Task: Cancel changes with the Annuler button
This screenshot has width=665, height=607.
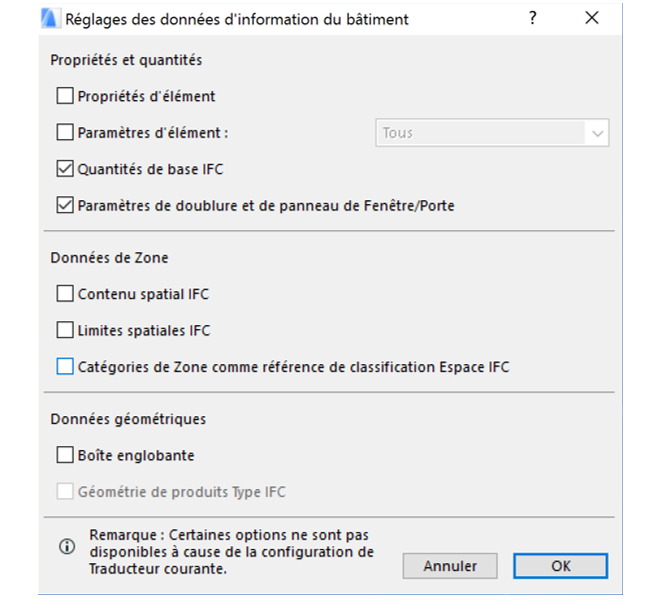Action: (450, 566)
